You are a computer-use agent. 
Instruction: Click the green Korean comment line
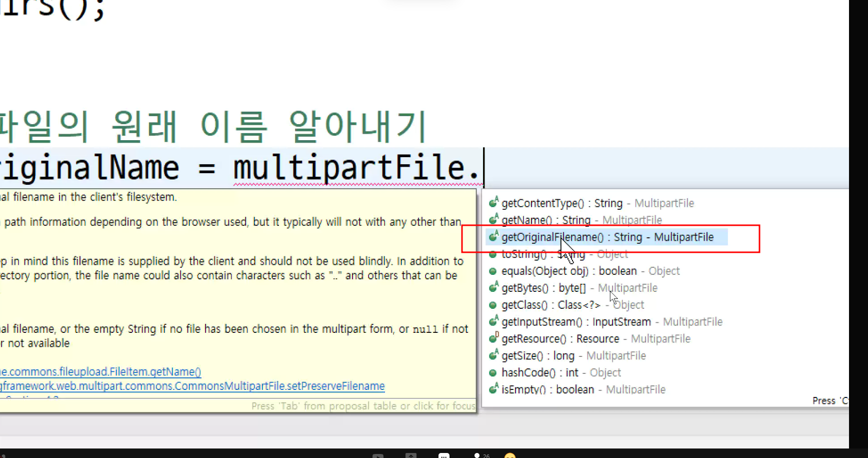[212, 126]
